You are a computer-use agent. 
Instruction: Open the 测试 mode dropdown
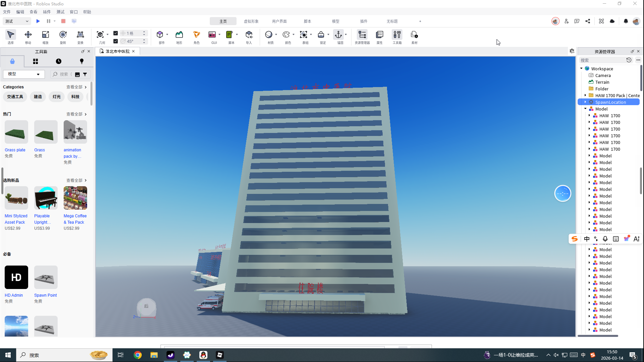pyautogui.click(x=17, y=21)
